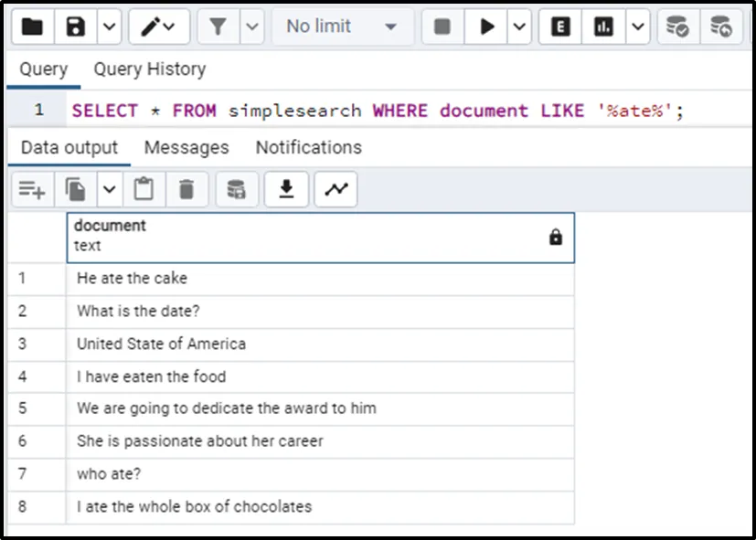Click the Stop query square button
The width and height of the screenshot is (756, 540).
(442, 27)
